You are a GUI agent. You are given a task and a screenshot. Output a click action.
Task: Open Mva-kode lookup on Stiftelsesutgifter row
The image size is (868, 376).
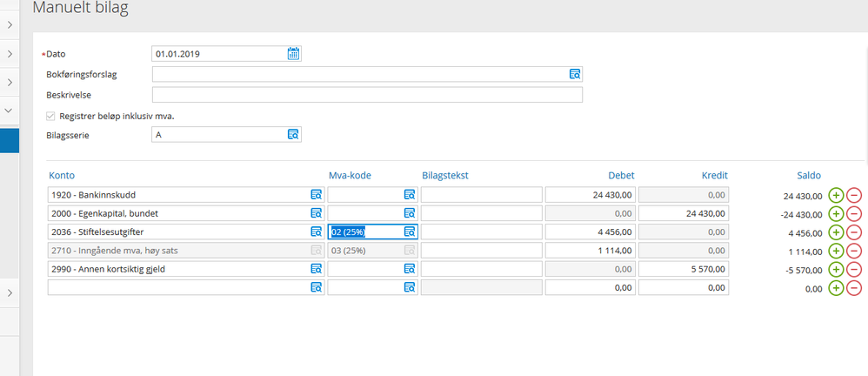410,232
